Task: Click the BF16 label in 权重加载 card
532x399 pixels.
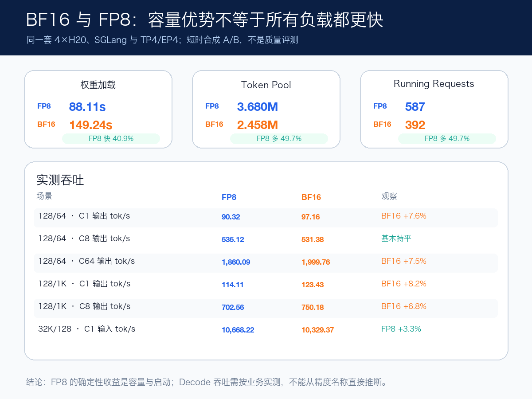Action: point(46,125)
